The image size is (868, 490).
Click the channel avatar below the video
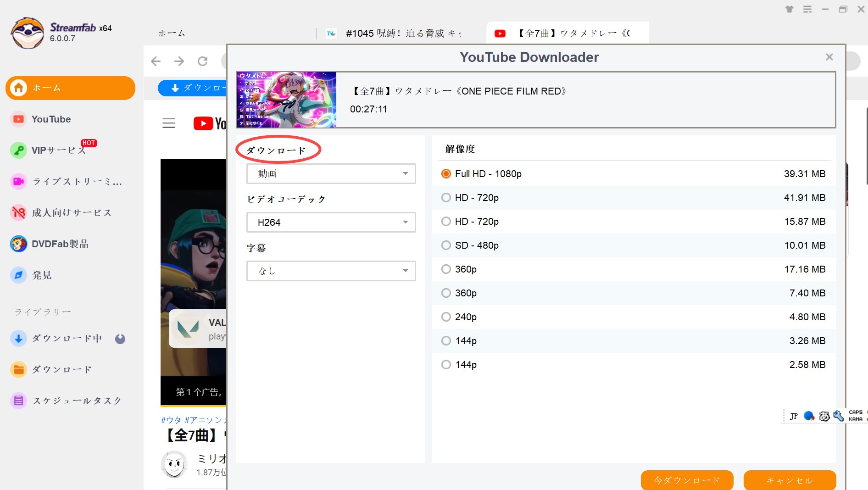[175, 464]
